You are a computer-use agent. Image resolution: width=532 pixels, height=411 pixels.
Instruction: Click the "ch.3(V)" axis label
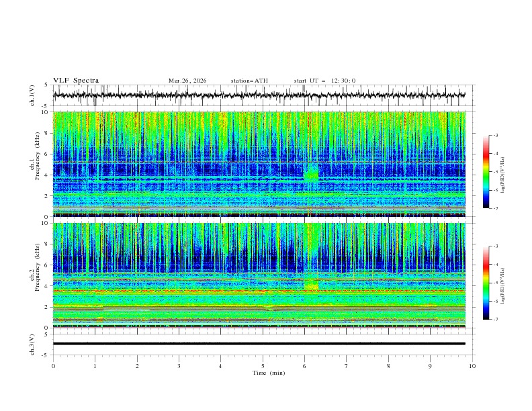coord(32,345)
